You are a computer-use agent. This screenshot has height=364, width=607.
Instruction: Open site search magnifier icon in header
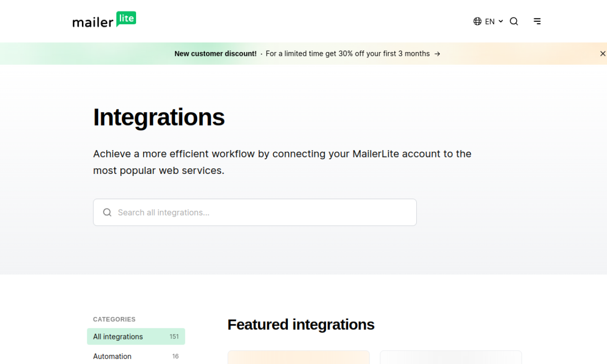(514, 21)
